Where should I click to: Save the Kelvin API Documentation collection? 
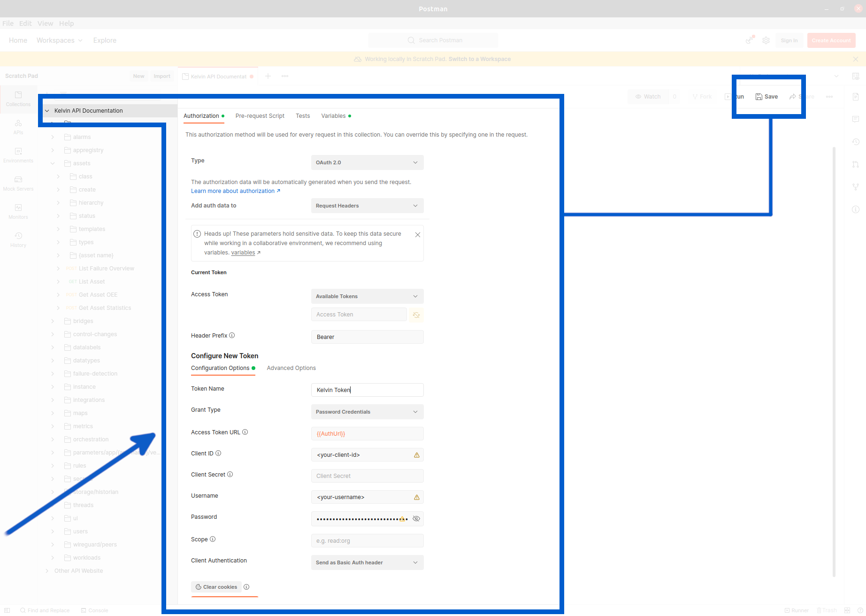[766, 96]
